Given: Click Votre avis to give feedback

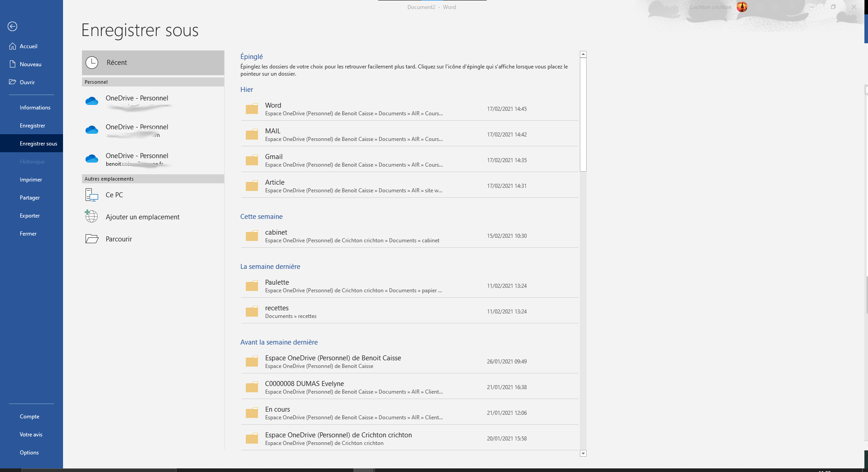Looking at the screenshot, I should (31, 434).
